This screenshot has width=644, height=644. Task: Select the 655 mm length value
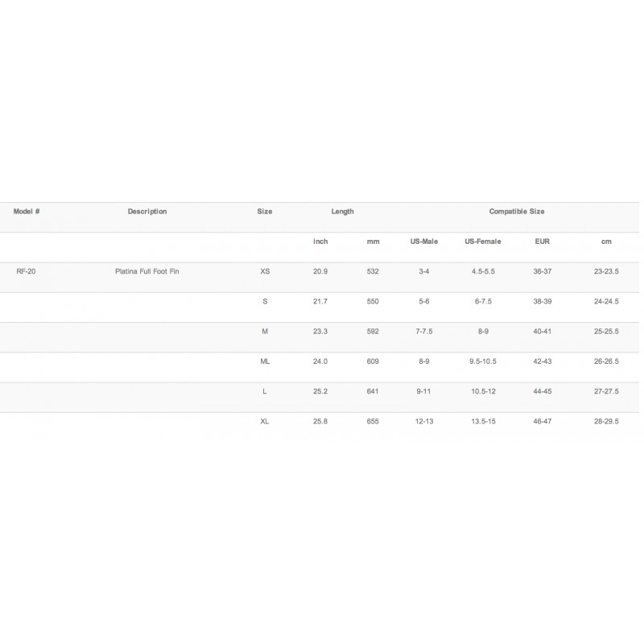(x=373, y=421)
